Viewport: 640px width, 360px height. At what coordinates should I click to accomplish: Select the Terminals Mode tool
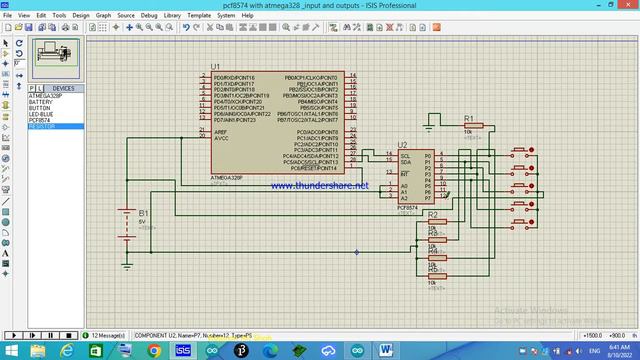pos(5,116)
